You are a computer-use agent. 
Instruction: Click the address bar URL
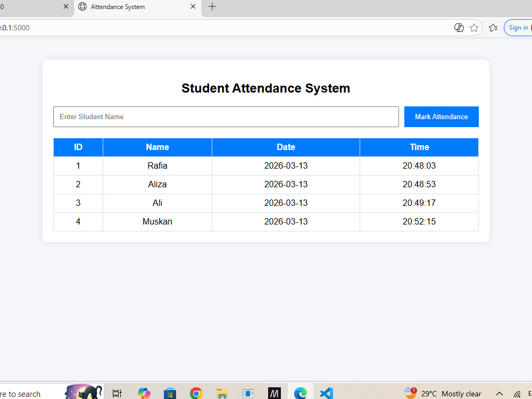[x=15, y=28]
